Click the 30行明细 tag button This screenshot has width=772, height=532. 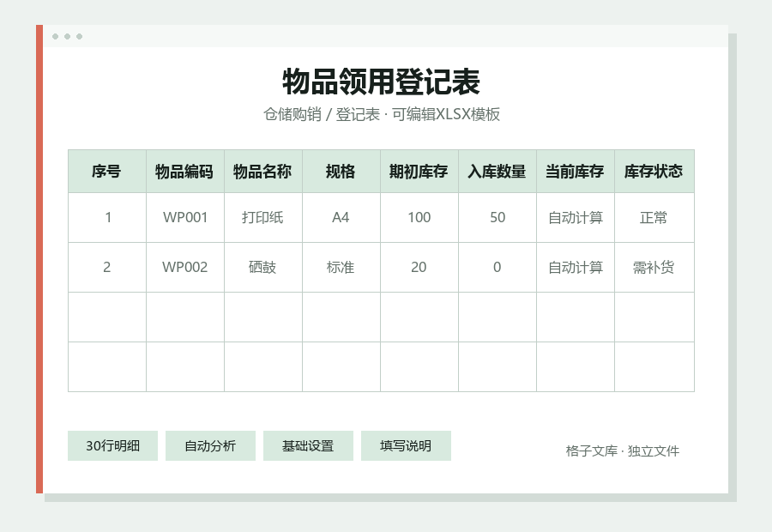tap(112, 446)
